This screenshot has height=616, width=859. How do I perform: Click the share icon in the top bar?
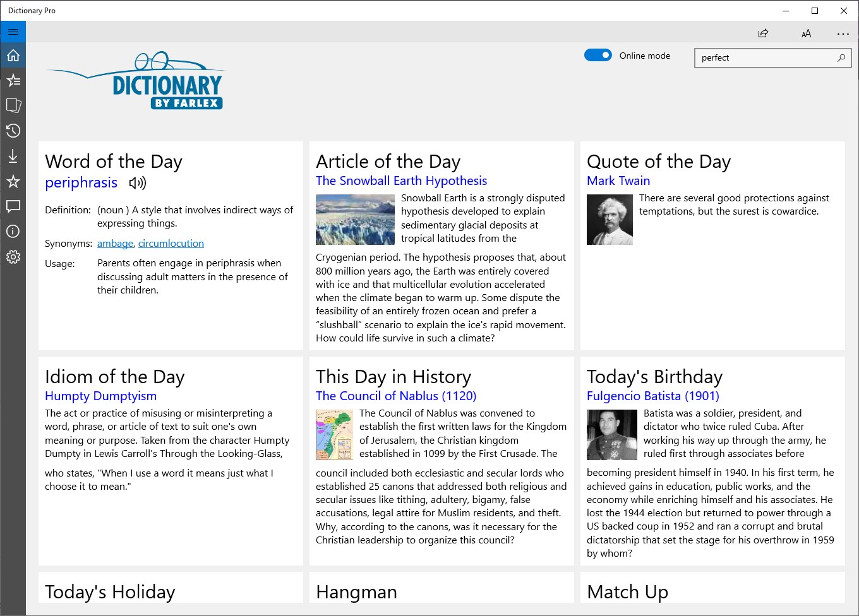pos(762,33)
